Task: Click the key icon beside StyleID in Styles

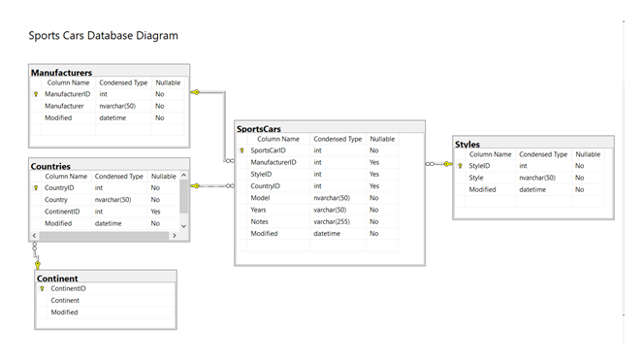Action: coord(460,166)
